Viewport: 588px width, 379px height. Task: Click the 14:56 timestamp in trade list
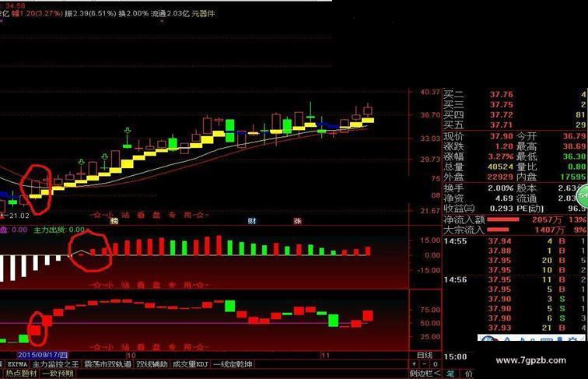click(456, 280)
